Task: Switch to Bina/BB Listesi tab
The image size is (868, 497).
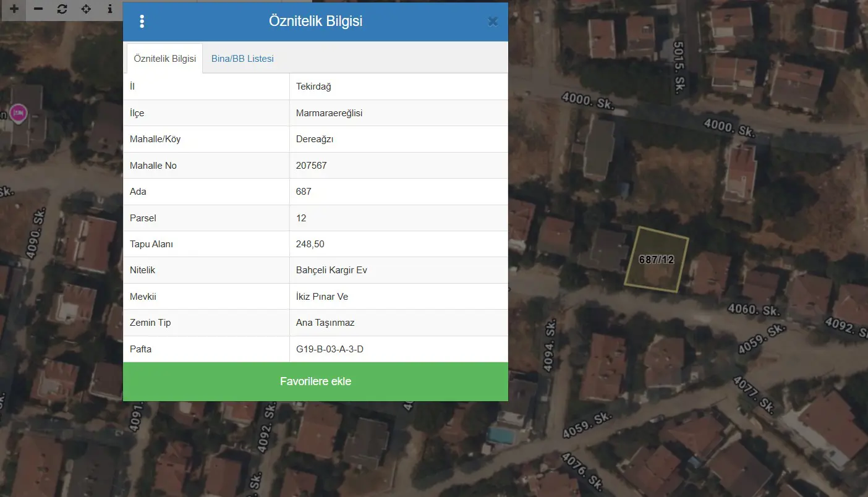Action: point(242,59)
